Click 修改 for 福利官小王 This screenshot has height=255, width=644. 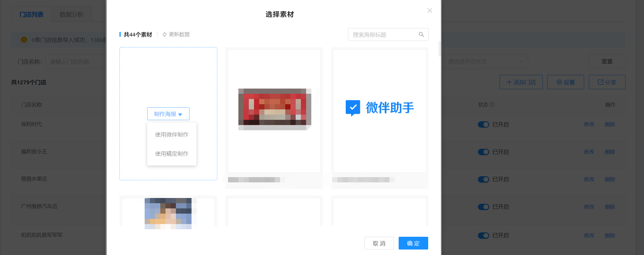pos(589,152)
